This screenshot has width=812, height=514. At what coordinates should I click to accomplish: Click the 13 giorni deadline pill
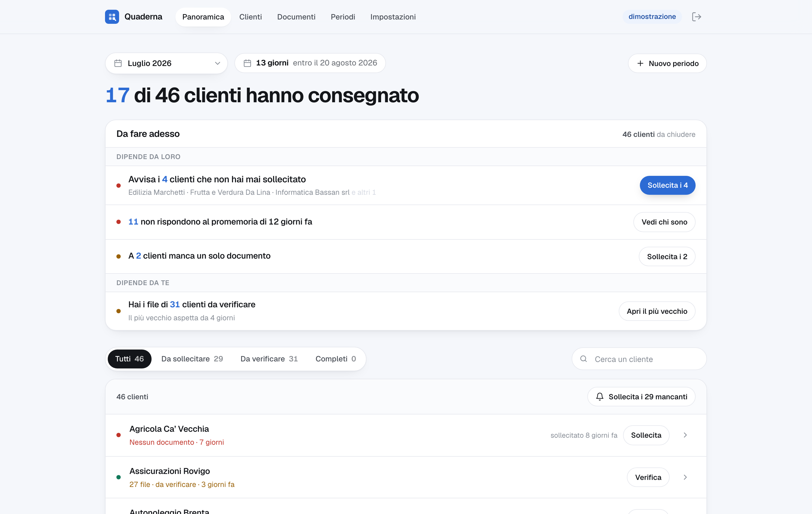click(x=310, y=63)
